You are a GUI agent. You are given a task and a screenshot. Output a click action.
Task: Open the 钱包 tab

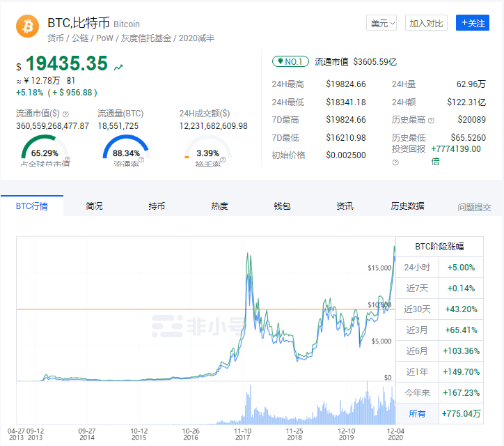click(x=283, y=206)
